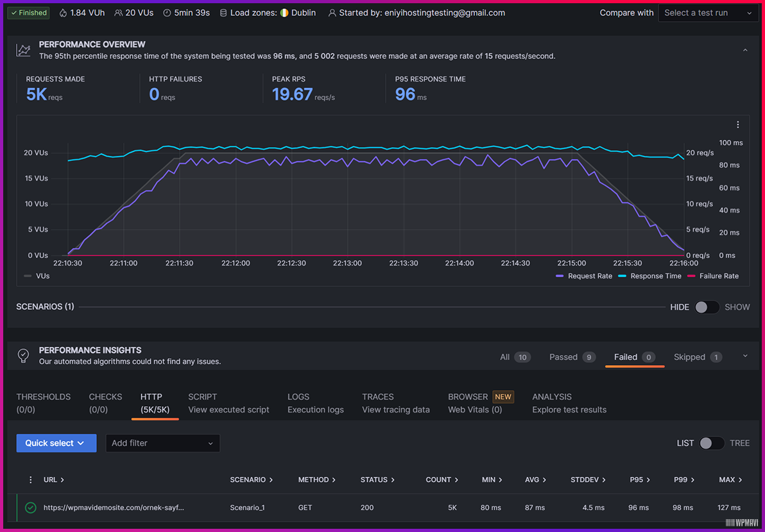Click the green success check icon in URL row

31,508
